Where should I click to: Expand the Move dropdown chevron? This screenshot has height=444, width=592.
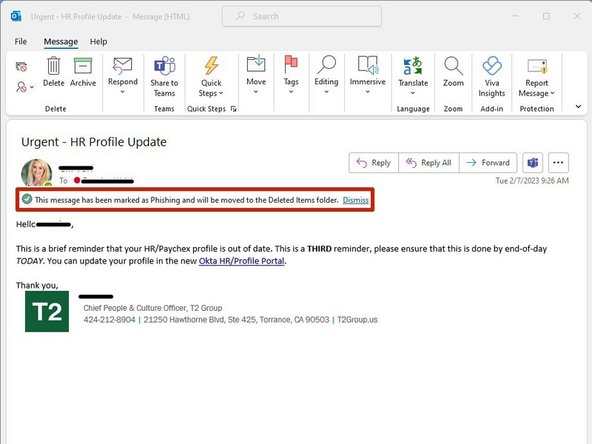pyautogui.click(x=256, y=92)
